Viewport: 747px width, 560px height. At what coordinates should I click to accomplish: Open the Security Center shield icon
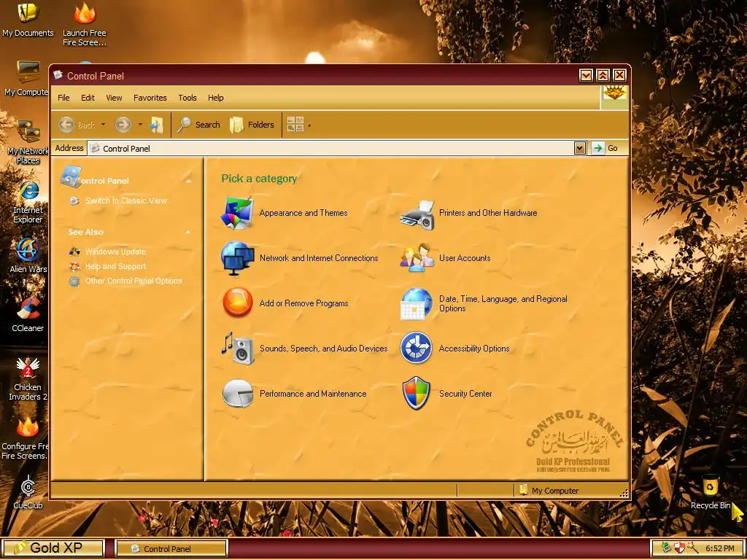coord(416,393)
